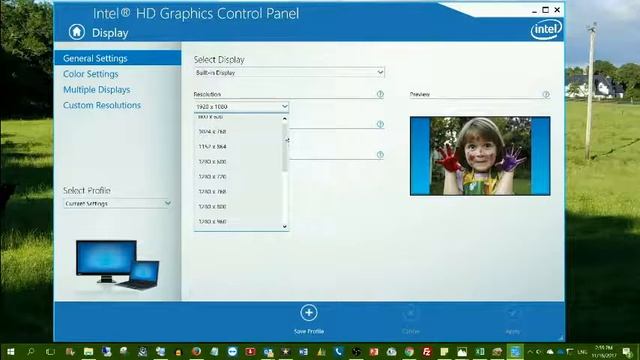This screenshot has height=360, width=640.
Task: Click the resolution list scrollbar thumb
Action: coord(285,147)
